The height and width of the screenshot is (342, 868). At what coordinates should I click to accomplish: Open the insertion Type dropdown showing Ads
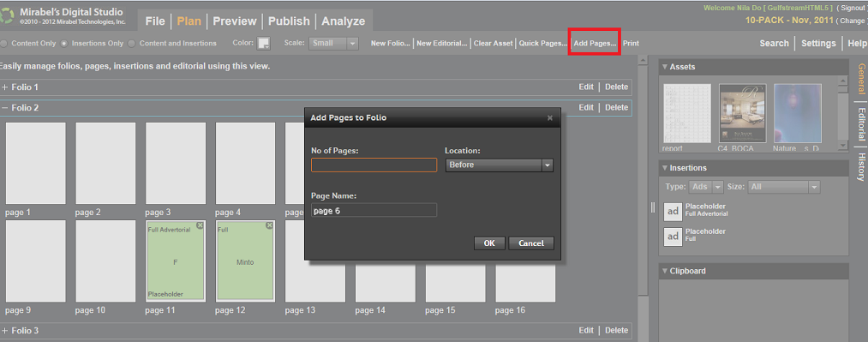click(x=706, y=187)
